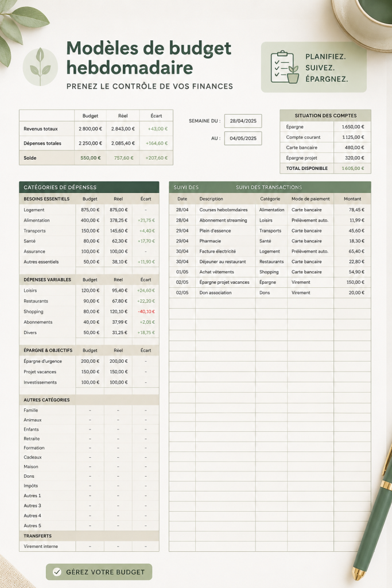Click the Projet vacances budget 150,00 €

pyautogui.click(x=90, y=372)
